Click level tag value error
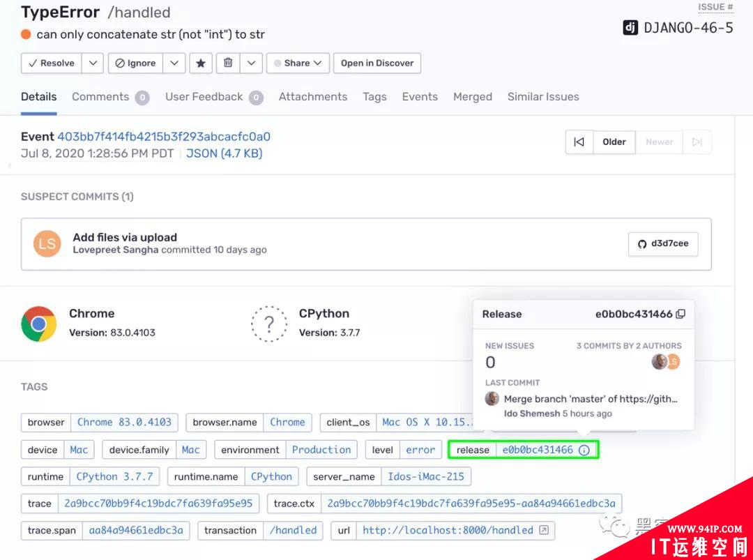Screen dimensions: 753x560 (420, 450)
